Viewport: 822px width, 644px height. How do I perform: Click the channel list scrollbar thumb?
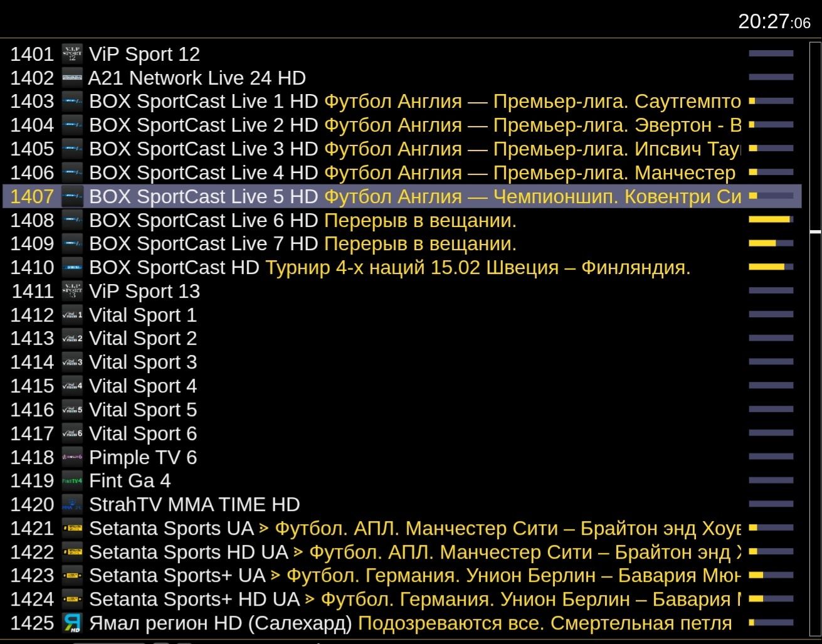tap(815, 233)
